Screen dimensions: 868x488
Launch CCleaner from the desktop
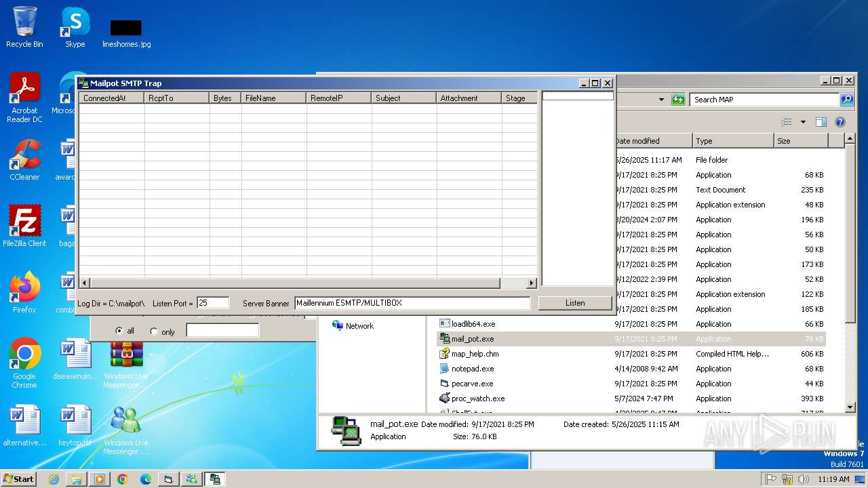tap(24, 160)
